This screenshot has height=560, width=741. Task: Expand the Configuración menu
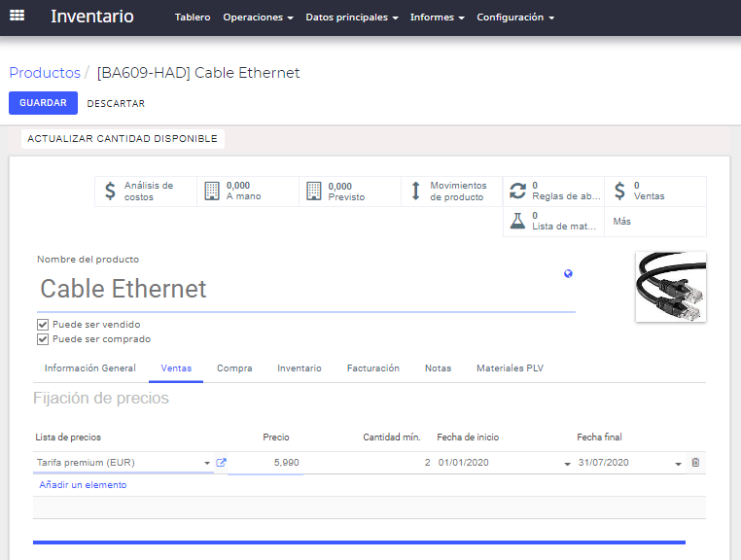(515, 17)
